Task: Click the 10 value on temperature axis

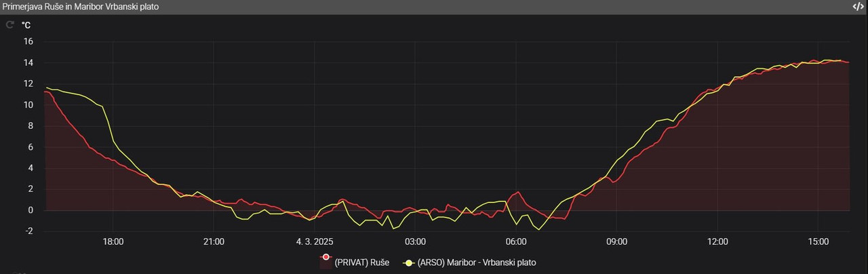Action: (28, 105)
